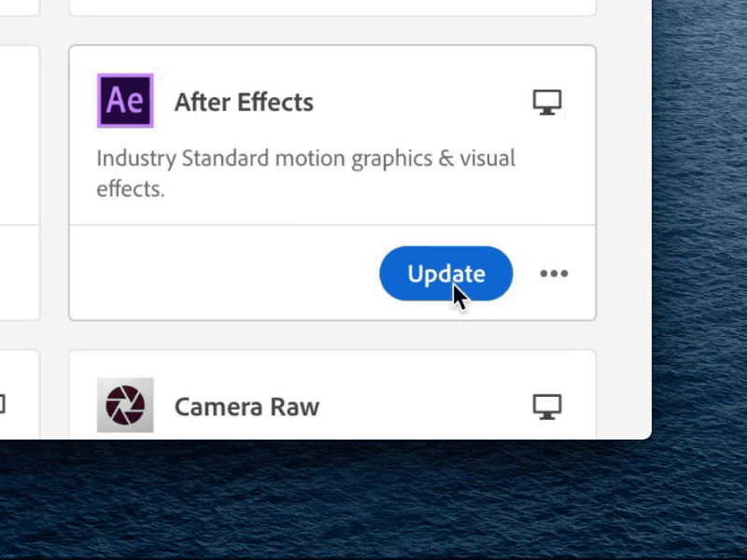This screenshot has width=747, height=560.
Task: Click the Camera Raw title text
Action: [x=247, y=407]
